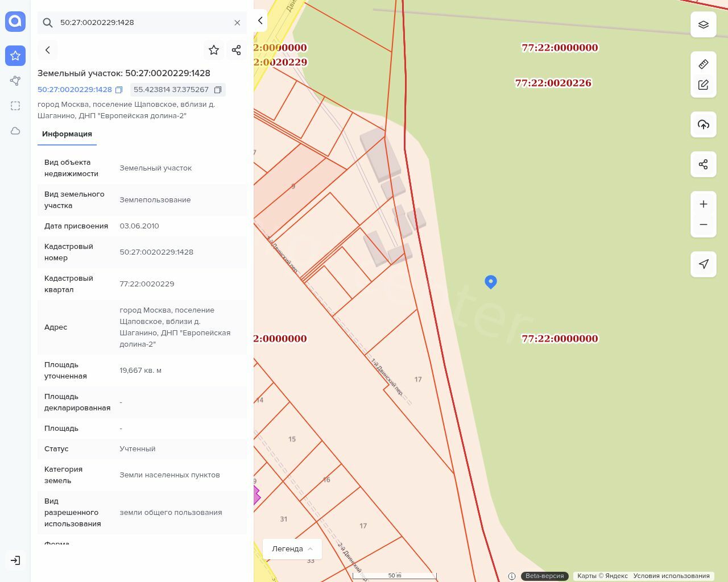Select the ruler measurement tool
728x582 pixels.
tap(703, 64)
